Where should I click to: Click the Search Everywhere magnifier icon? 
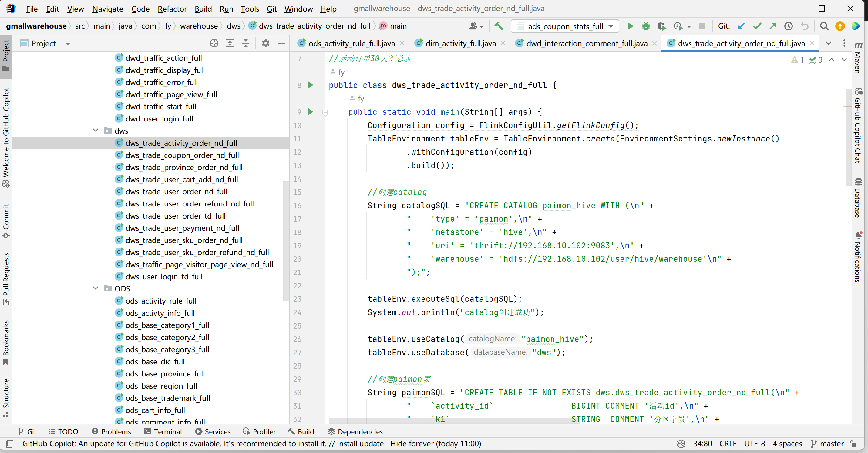[x=824, y=26]
